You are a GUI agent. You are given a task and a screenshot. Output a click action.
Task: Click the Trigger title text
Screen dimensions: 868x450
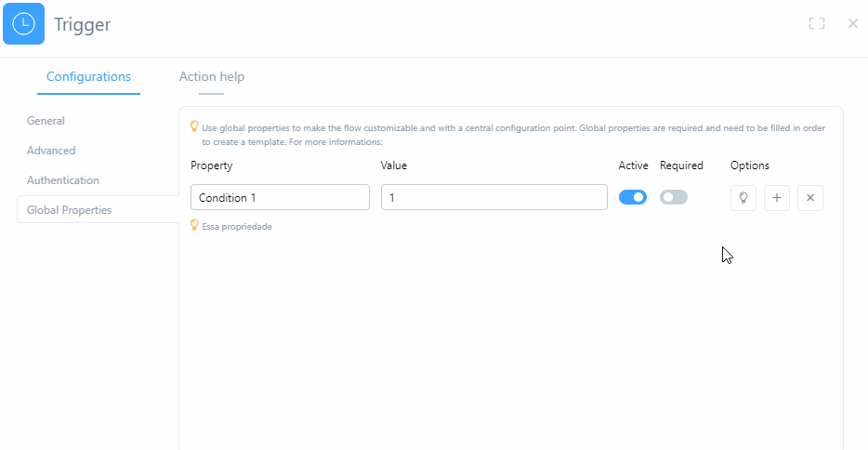pyautogui.click(x=82, y=24)
